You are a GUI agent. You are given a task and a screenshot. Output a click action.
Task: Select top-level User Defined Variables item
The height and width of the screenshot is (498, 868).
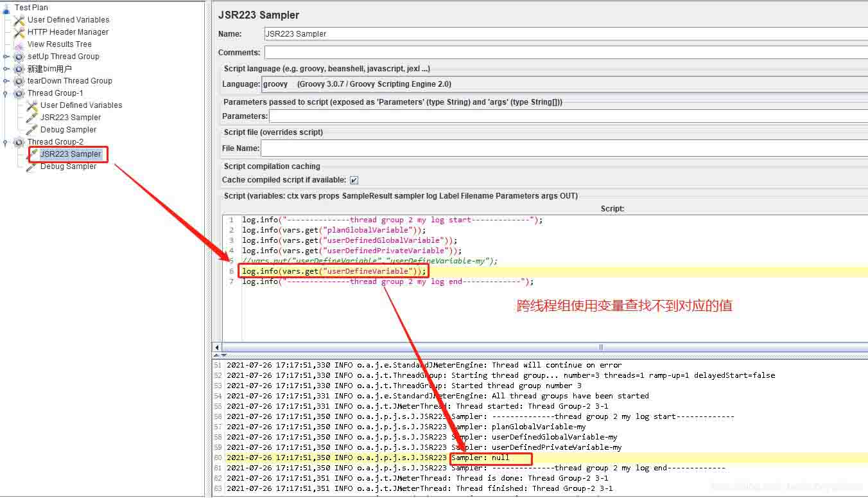coord(68,20)
